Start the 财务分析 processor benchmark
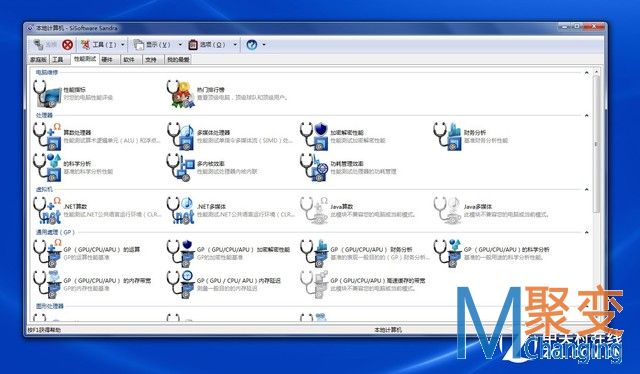 click(471, 136)
